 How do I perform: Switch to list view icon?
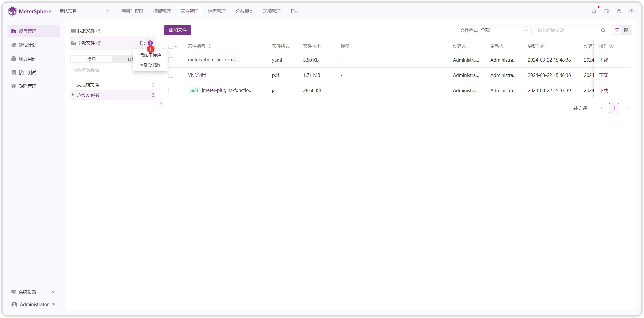(617, 30)
